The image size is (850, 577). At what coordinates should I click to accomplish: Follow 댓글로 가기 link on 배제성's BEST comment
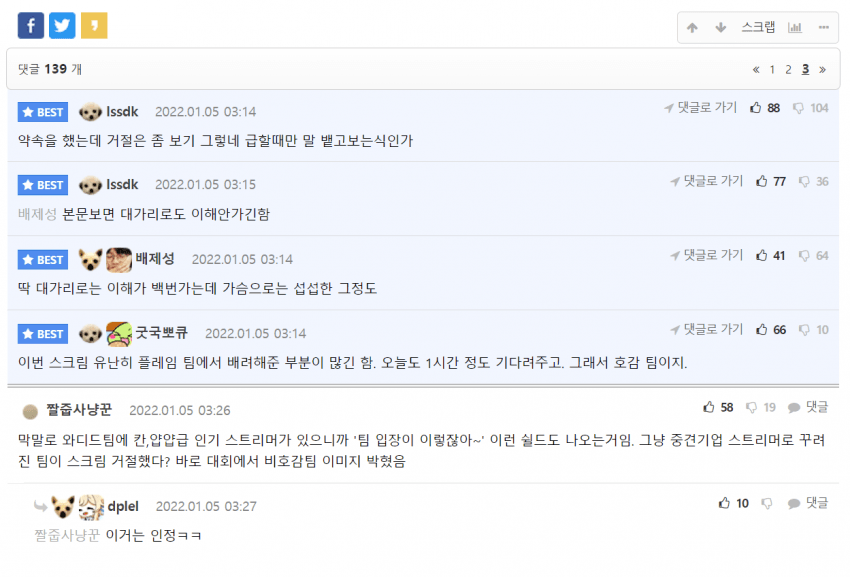706,255
